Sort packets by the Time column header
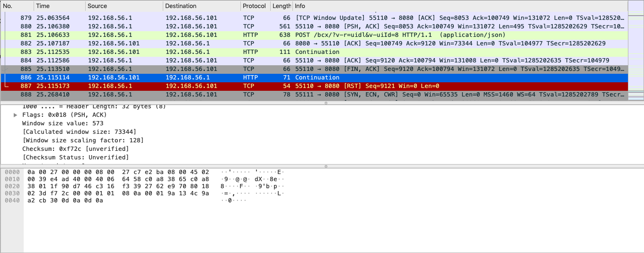 60,6
